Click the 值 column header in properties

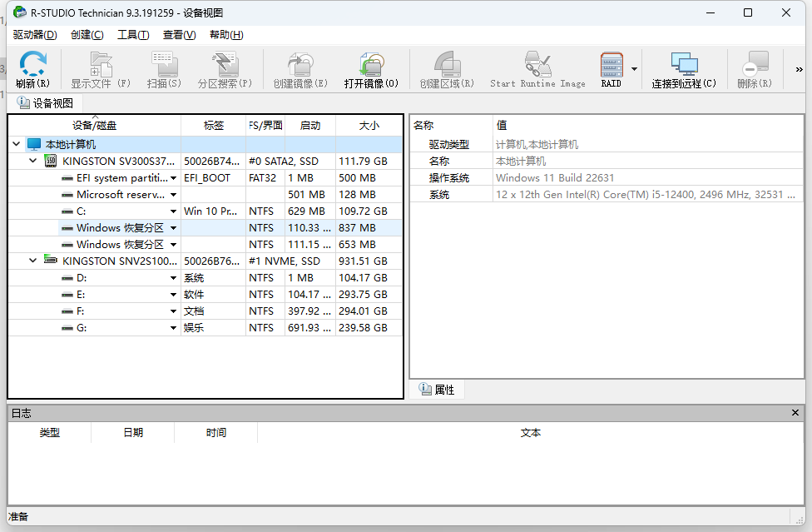(648, 126)
